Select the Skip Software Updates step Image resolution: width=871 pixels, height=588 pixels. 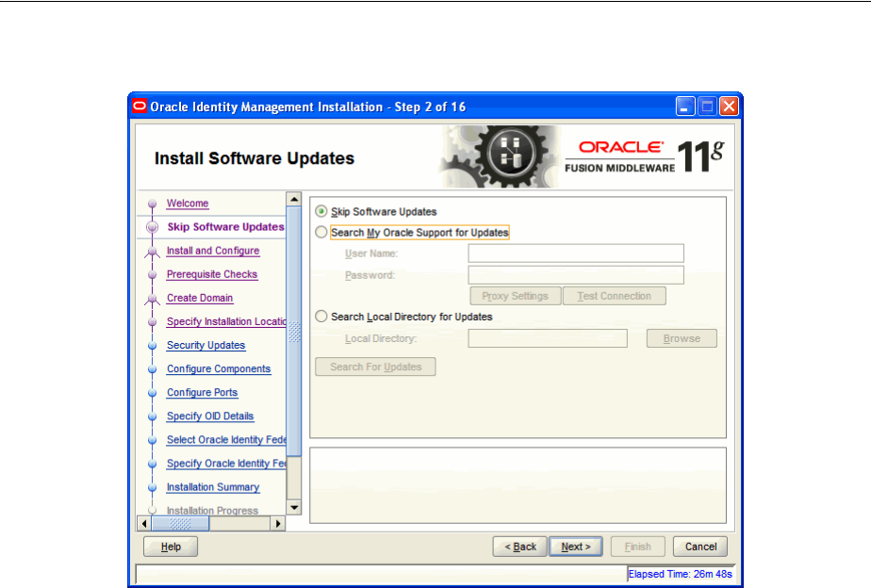tap(225, 226)
